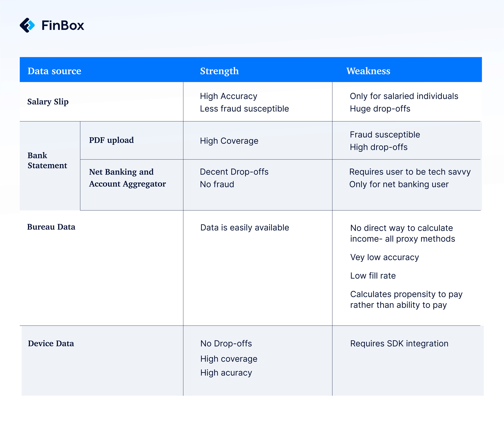Click the Salary Slip row label

48,102
